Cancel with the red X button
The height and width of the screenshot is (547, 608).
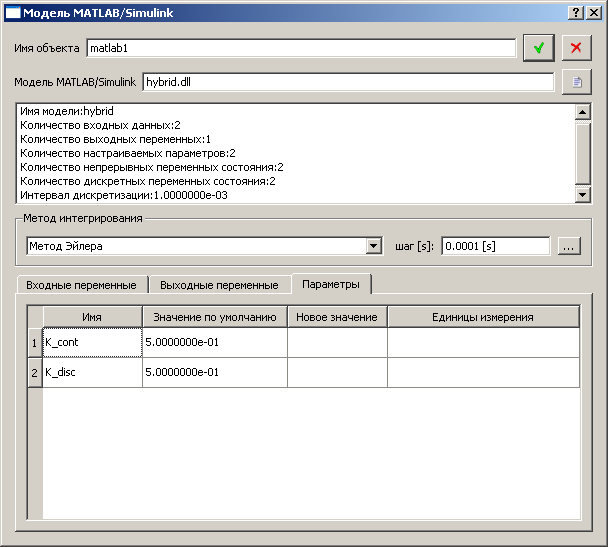coord(577,48)
